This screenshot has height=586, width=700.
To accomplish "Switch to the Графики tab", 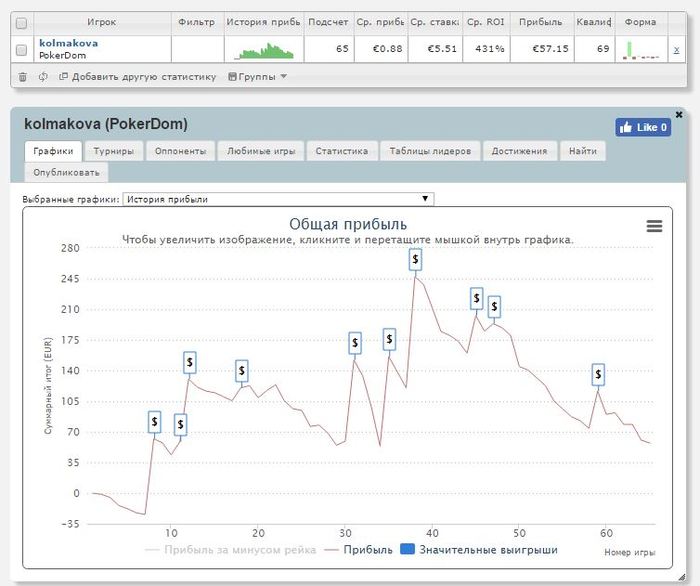I will (53, 151).
